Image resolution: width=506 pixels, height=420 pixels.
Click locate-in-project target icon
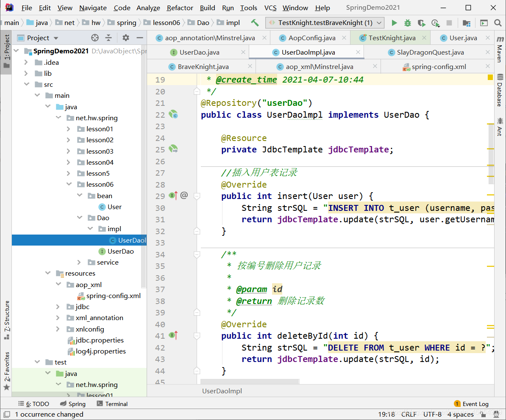pos(95,38)
